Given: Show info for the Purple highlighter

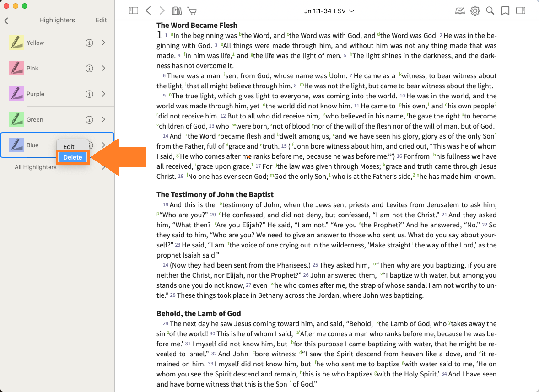Looking at the screenshot, I should pyautogui.click(x=90, y=94).
